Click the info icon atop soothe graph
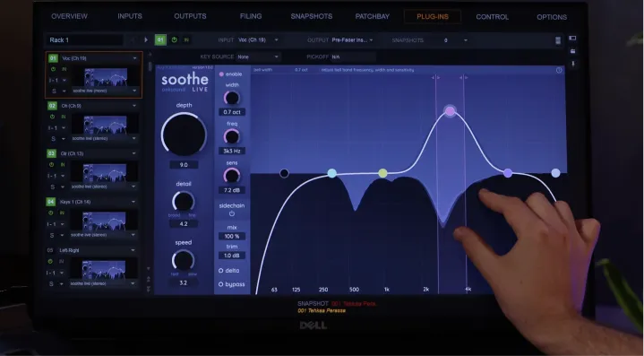Image resolution: width=644 pixels, height=356 pixels. pyautogui.click(x=559, y=70)
